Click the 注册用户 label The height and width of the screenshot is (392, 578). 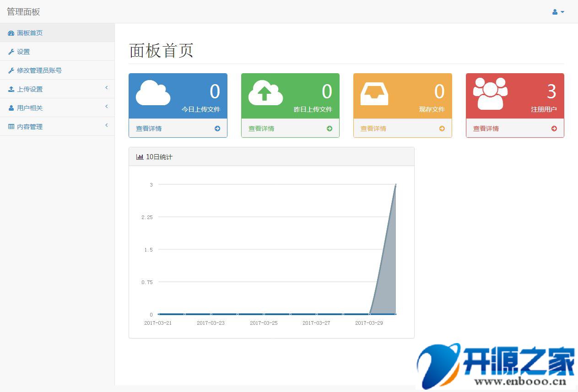(x=544, y=110)
